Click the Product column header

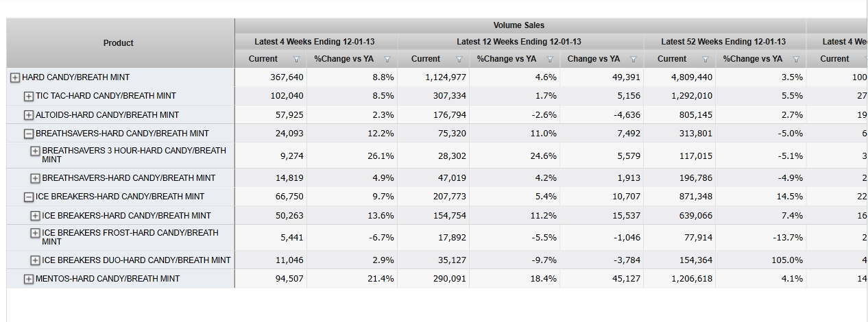[119, 43]
